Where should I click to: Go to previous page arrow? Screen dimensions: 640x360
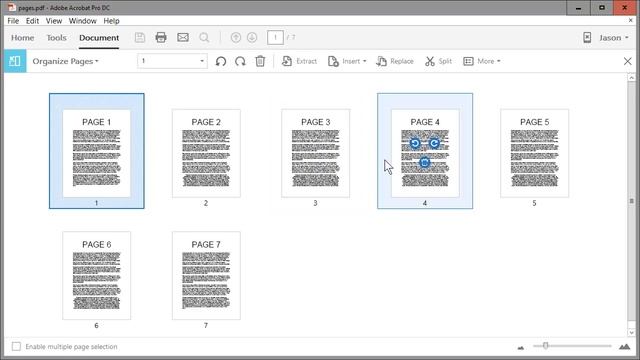pos(236,38)
